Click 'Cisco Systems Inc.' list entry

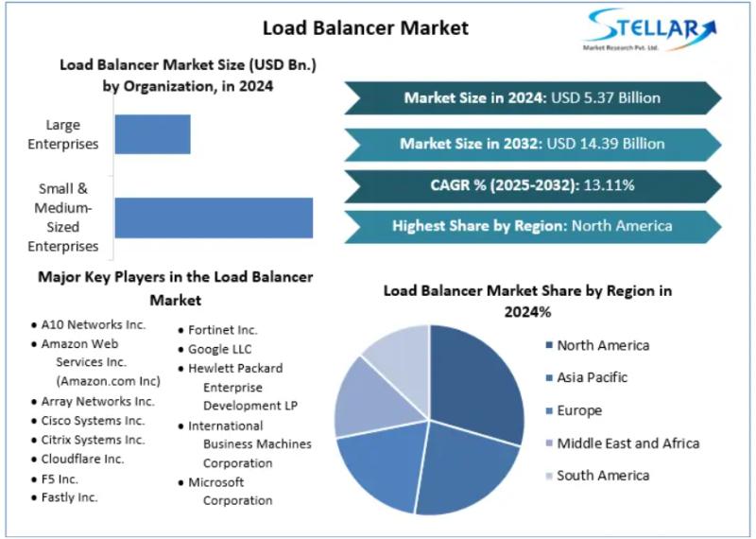[93, 421]
